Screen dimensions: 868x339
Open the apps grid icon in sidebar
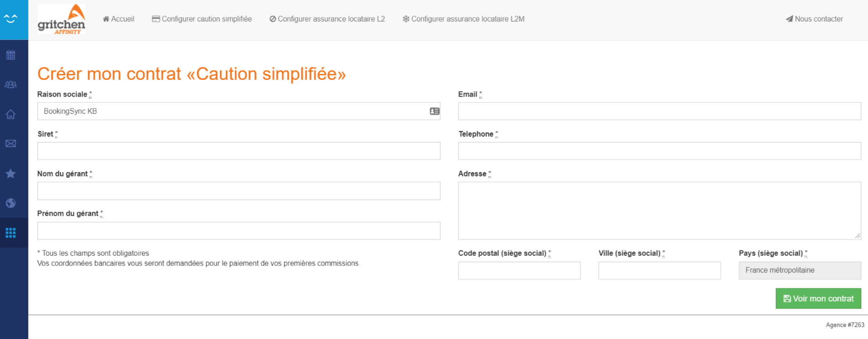point(11,233)
